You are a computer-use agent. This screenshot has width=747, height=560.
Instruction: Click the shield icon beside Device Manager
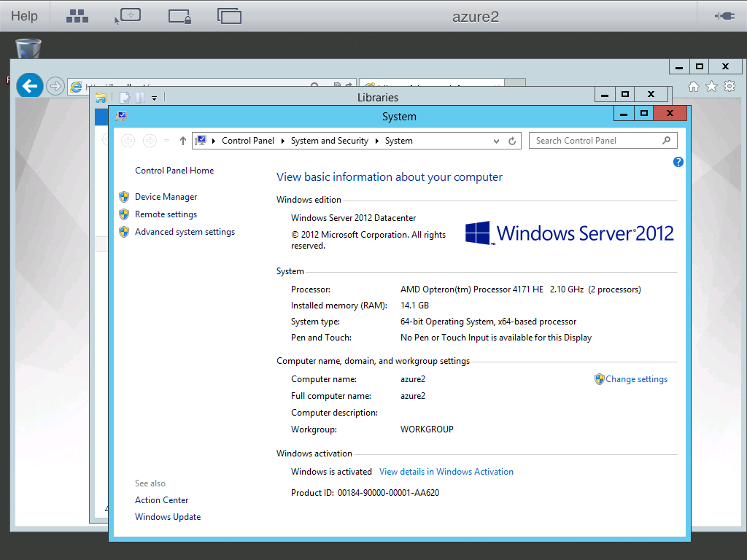124,197
